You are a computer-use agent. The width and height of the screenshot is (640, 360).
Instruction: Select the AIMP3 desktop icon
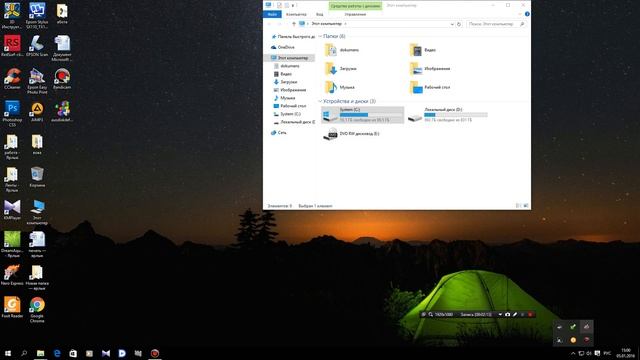[x=37, y=111]
